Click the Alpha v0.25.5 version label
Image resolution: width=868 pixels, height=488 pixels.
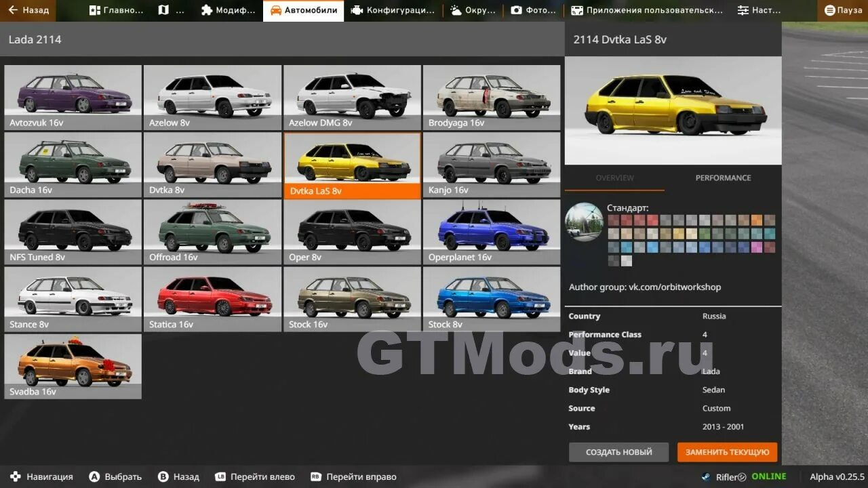pyautogui.click(x=837, y=476)
